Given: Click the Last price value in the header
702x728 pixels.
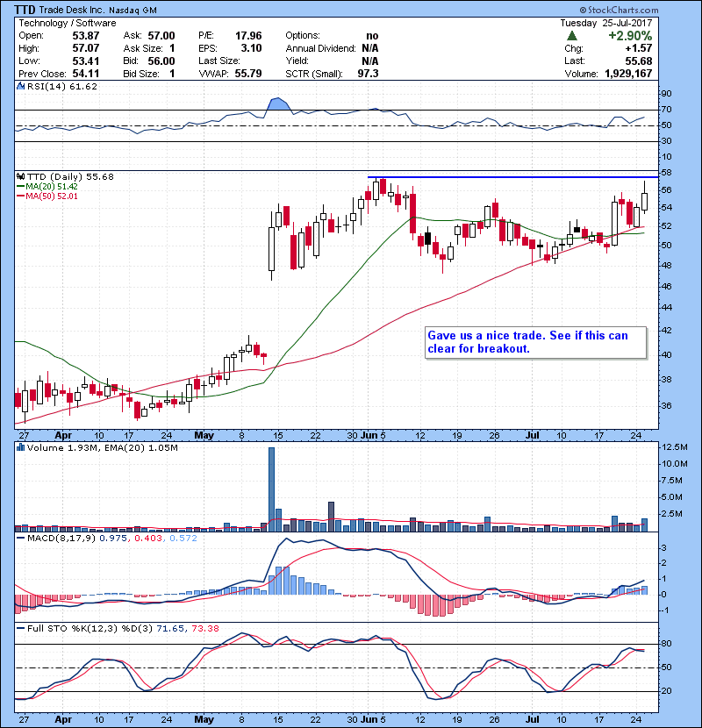Looking at the screenshot, I should click(x=639, y=61).
